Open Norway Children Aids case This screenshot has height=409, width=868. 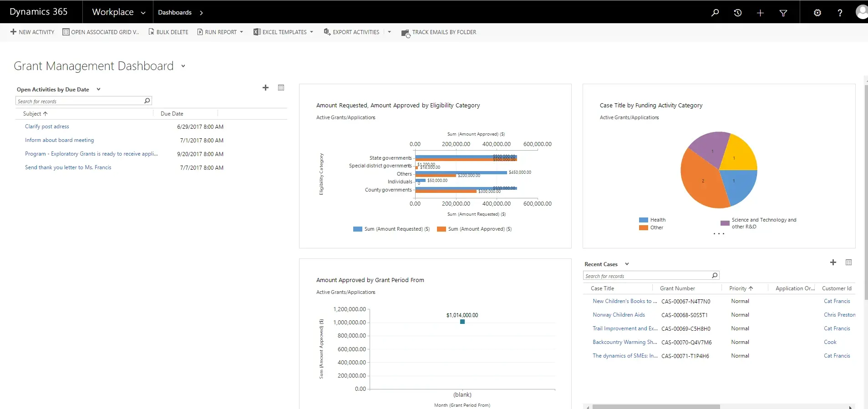(x=619, y=315)
